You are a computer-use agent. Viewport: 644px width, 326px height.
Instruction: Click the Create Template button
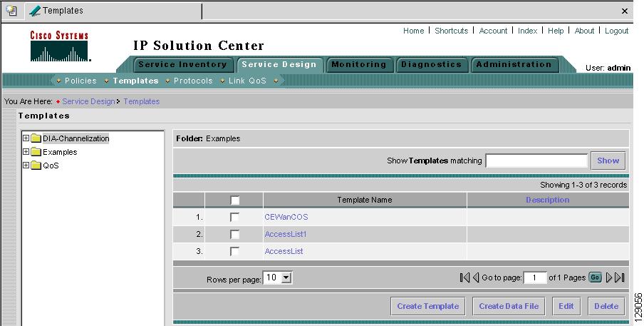(x=427, y=306)
